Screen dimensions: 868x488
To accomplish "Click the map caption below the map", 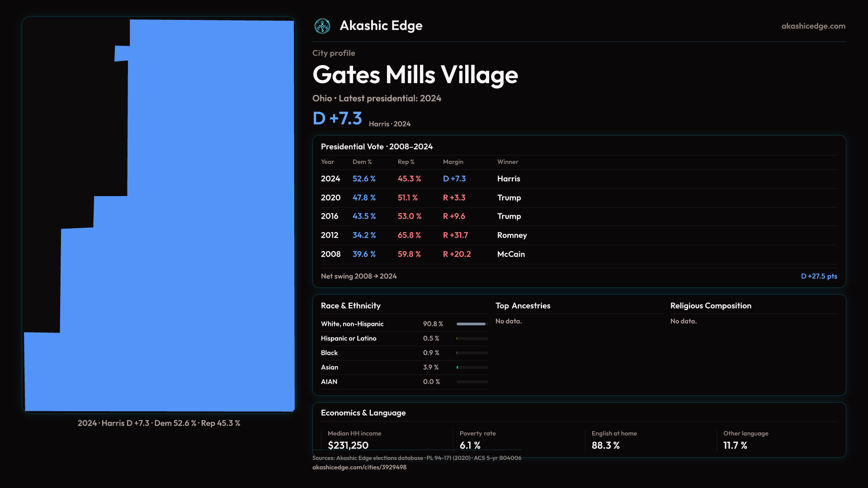I will pos(159,423).
